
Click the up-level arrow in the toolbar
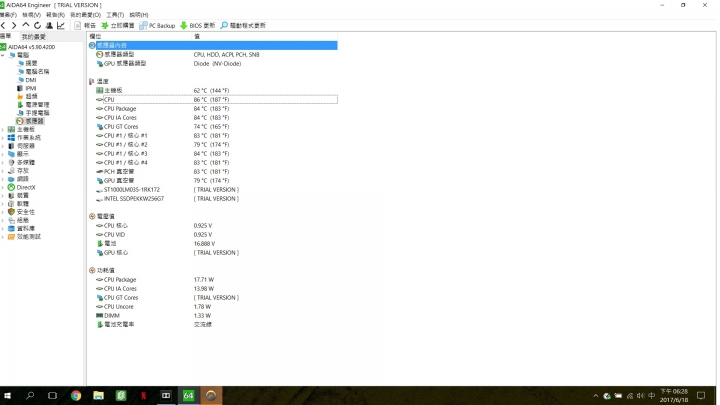(26, 25)
